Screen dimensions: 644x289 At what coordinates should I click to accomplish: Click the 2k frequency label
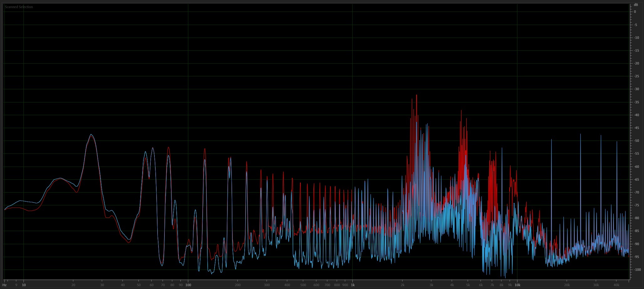[402, 285]
